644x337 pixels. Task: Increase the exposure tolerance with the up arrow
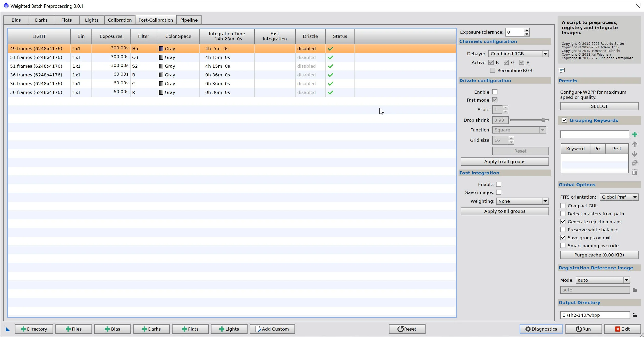pos(527,30)
